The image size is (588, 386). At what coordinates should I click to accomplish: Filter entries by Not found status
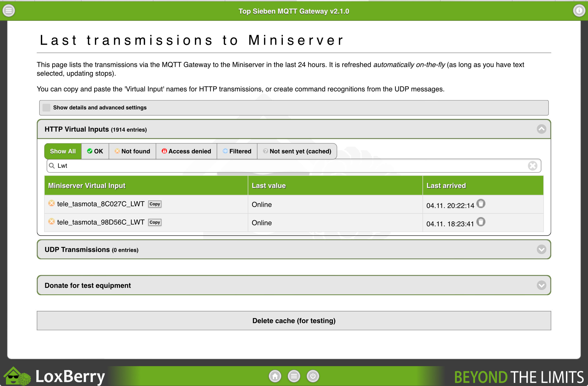(x=132, y=151)
